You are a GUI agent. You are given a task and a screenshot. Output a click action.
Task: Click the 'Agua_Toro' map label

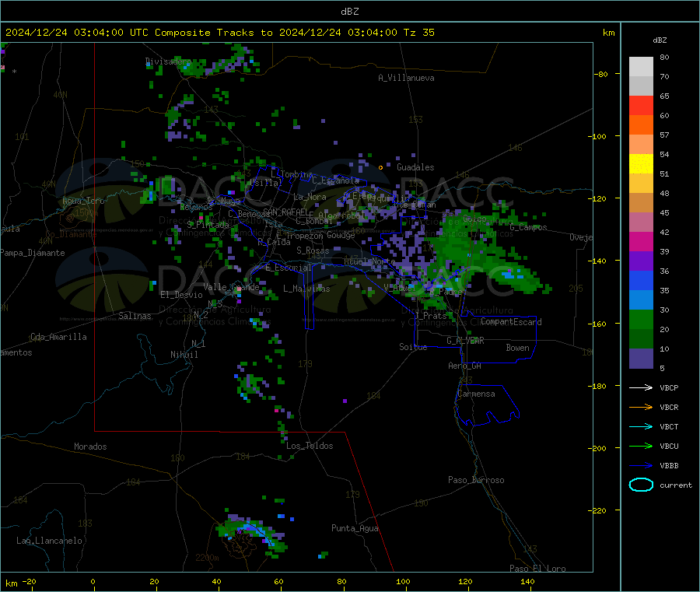point(83,201)
